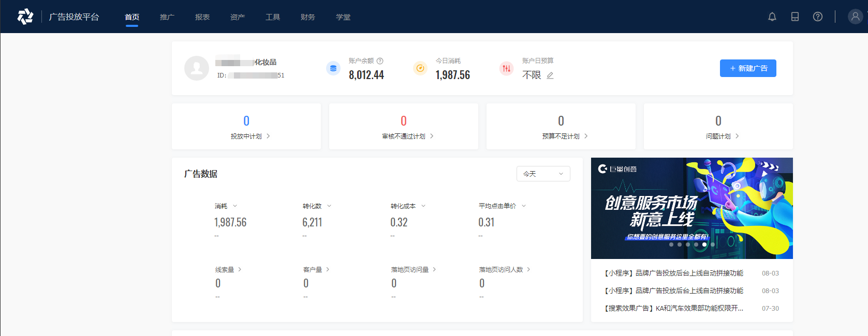868x336 pixels.
Task: Open the help question mark icon in header
Action: 818,17
